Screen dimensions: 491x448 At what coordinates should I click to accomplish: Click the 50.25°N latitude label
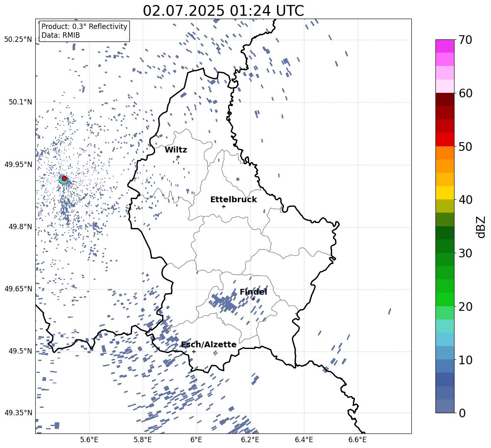point(18,40)
